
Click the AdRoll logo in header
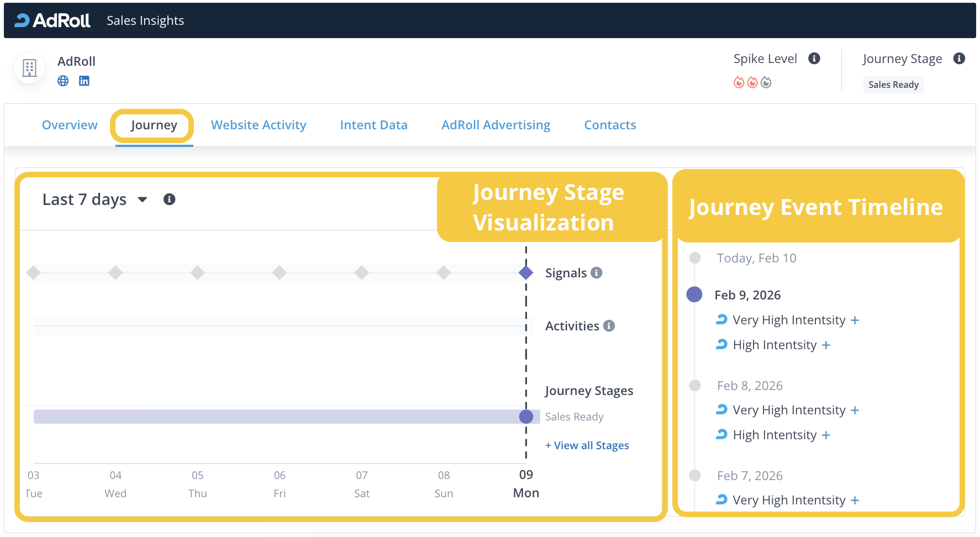(52, 20)
